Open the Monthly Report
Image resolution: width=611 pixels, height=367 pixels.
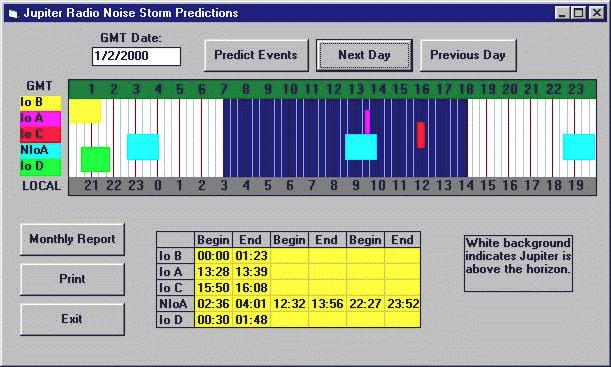tap(72, 239)
